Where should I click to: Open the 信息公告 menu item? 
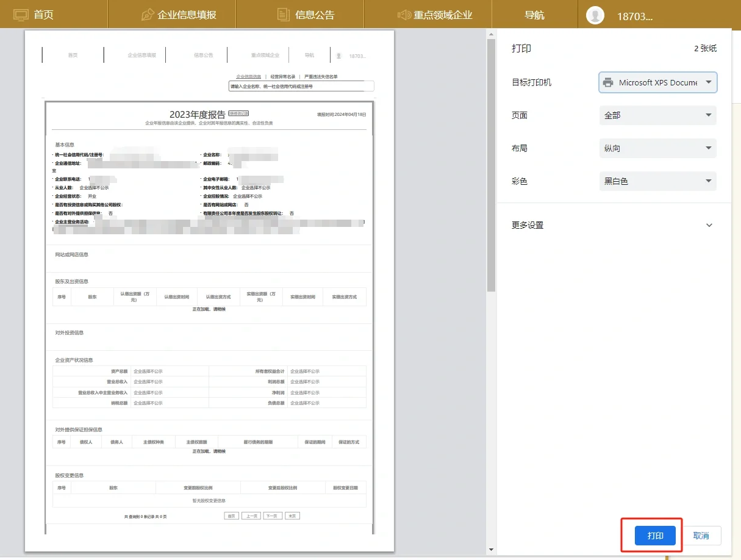pos(315,15)
